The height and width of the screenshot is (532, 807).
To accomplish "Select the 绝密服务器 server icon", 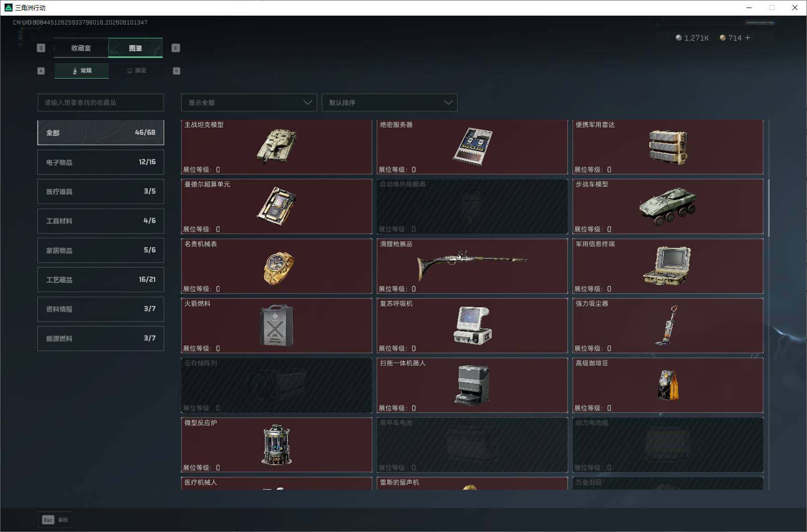I will point(473,146).
